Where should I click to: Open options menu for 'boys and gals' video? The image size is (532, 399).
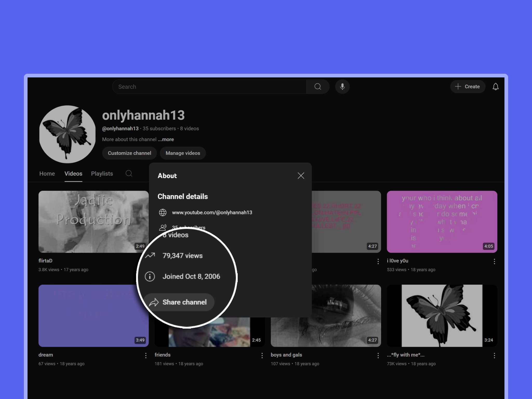pyautogui.click(x=378, y=355)
